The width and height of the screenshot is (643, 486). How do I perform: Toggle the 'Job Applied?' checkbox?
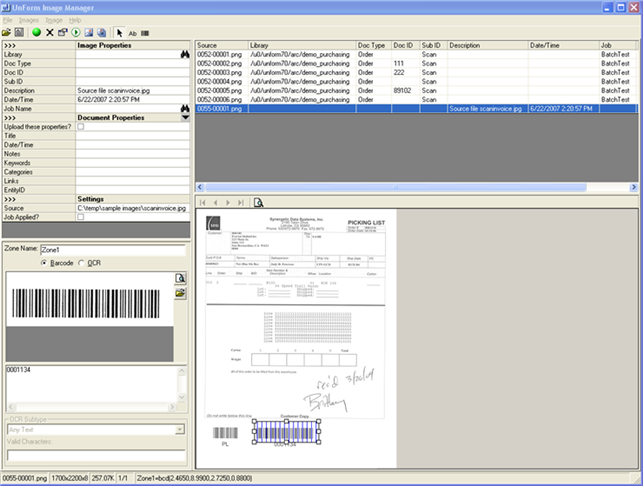click(x=81, y=217)
